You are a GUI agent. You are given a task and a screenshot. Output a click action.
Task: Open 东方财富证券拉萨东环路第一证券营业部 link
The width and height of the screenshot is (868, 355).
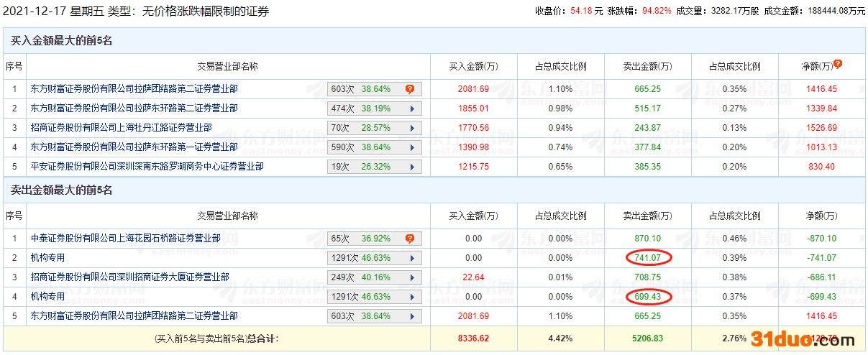(134, 147)
